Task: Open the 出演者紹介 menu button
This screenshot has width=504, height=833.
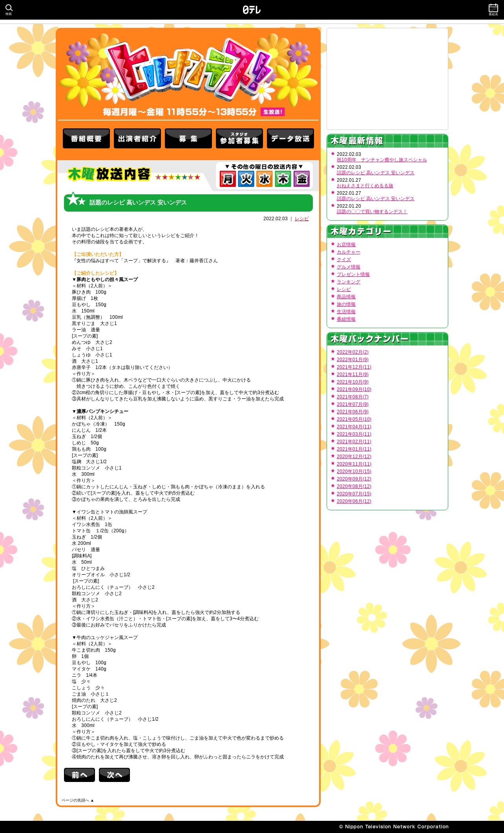Action: click(x=137, y=139)
